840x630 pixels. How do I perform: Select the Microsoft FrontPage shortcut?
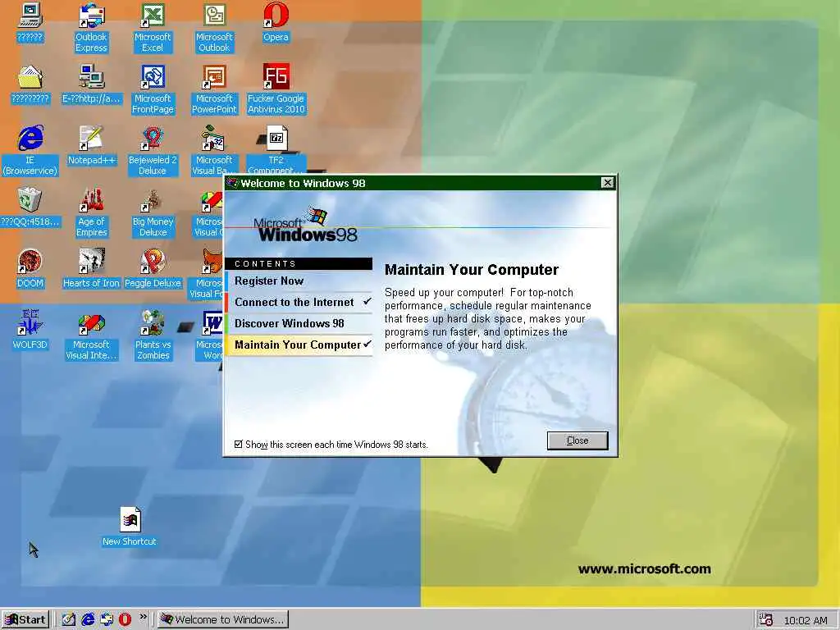pyautogui.click(x=153, y=89)
